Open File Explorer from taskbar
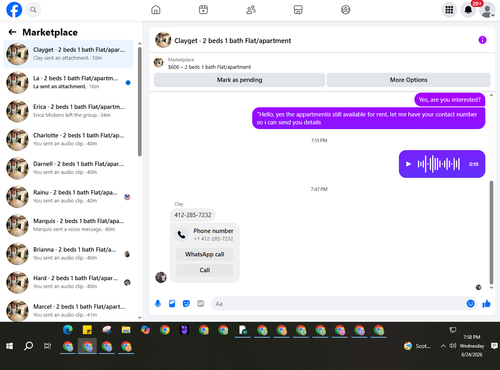This screenshot has width=500, height=370. pyautogui.click(x=126, y=330)
